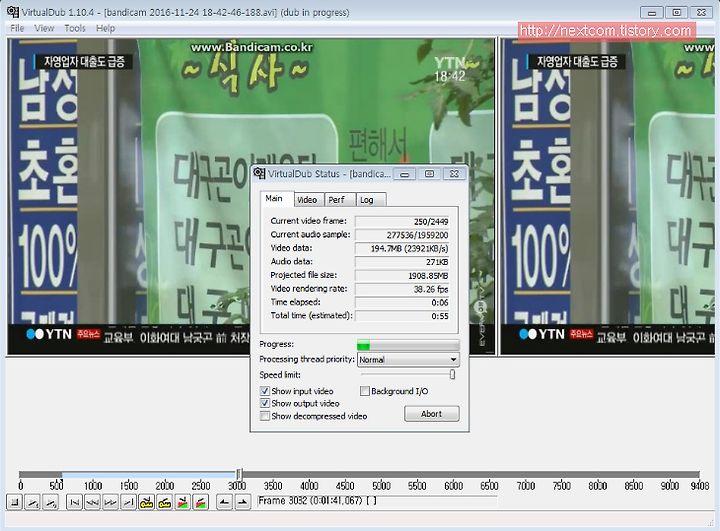720x531 pixels.
Task: Open the View menu
Action: [44, 28]
